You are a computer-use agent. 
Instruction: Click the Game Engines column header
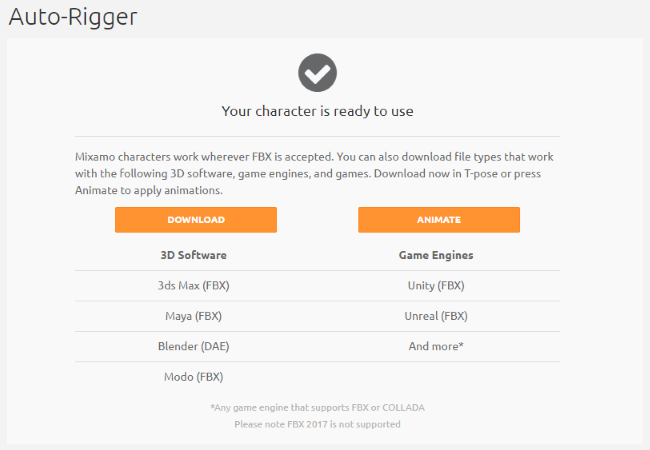436,255
